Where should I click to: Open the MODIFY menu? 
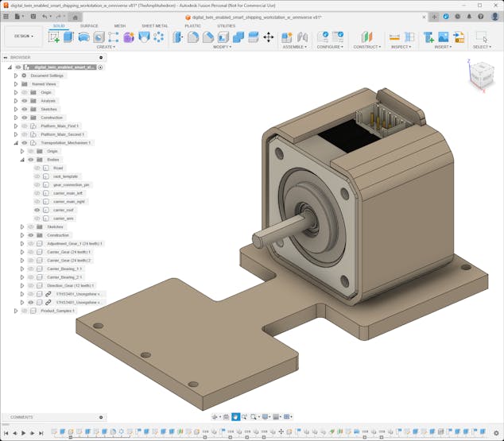[x=223, y=47]
